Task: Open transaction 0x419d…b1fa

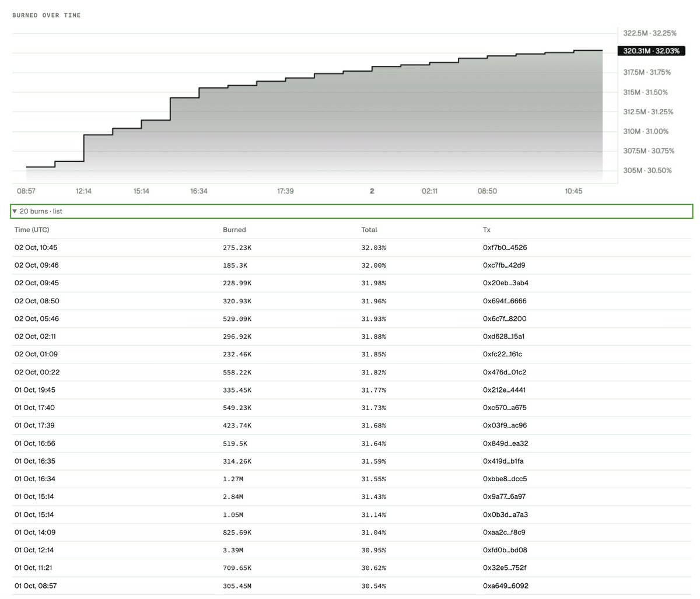Action: pos(503,461)
